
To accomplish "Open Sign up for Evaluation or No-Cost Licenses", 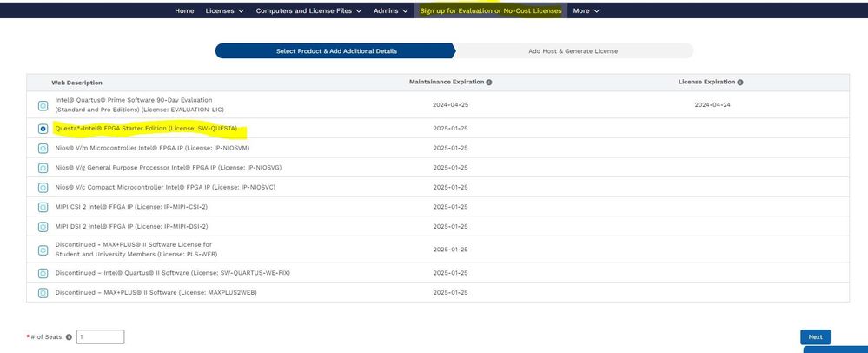I will pyautogui.click(x=490, y=10).
